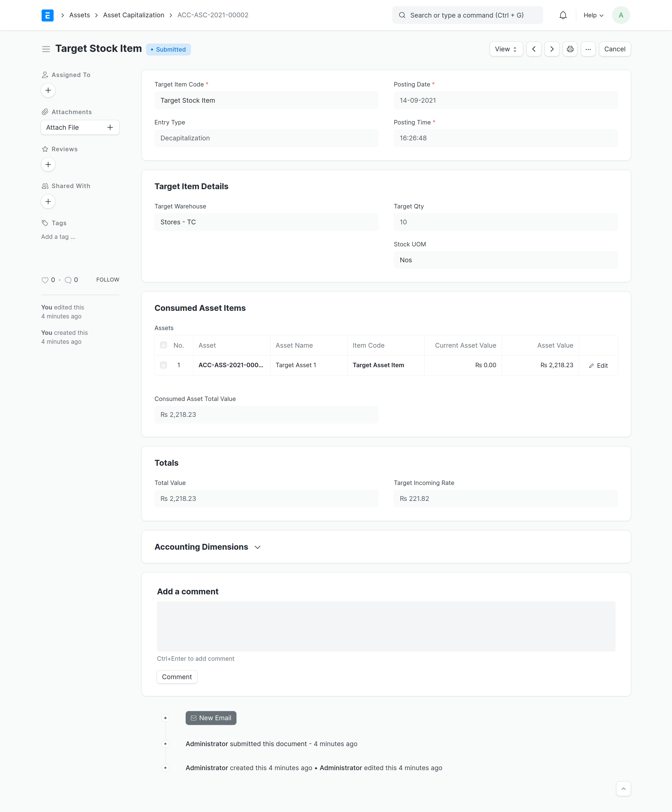
Task: Navigate to Asset Capitalization breadcrumb
Action: coord(133,15)
